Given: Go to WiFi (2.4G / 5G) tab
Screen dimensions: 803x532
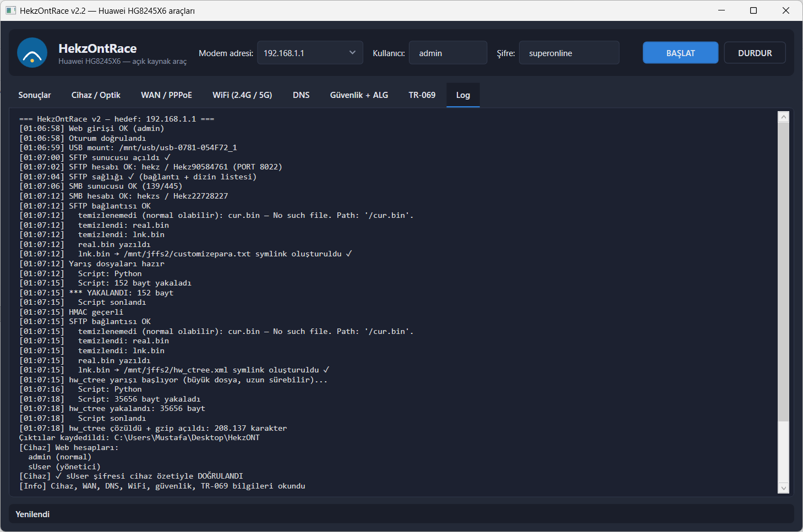Looking at the screenshot, I should pyautogui.click(x=242, y=95).
